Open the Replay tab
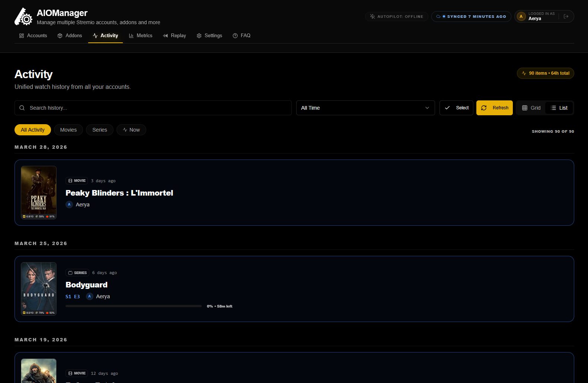 (x=175, y=36)
